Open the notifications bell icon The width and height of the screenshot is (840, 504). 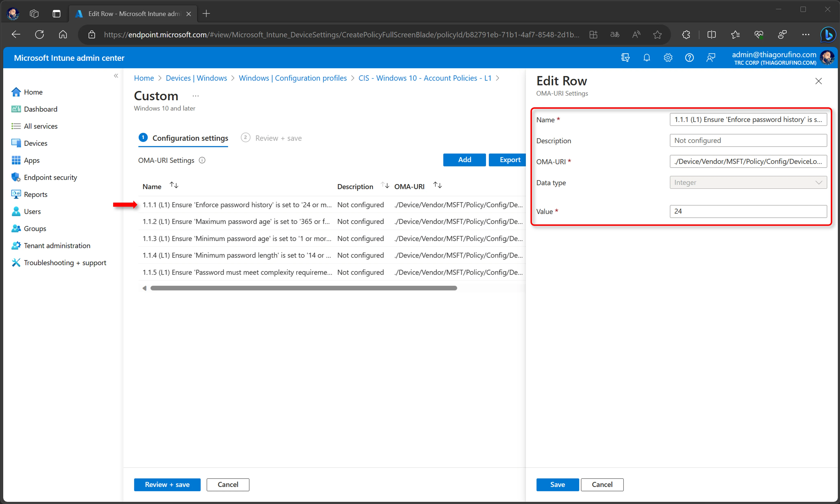coord(647,58)
